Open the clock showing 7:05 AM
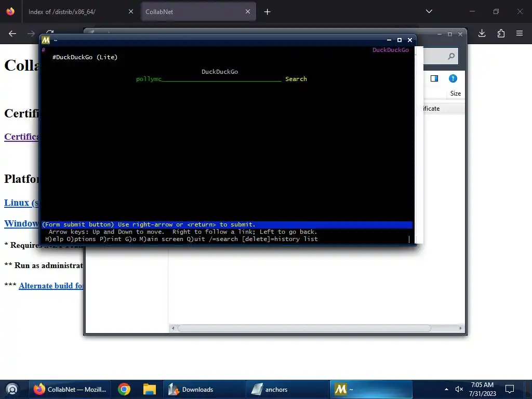532x399 pixels. (x=483, y=389)
